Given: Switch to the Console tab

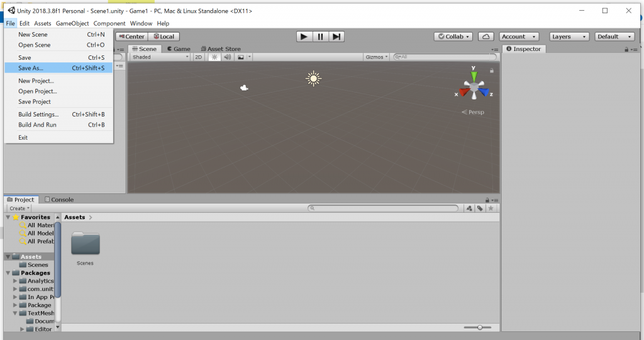Looking at the screenshot, I should click(59, 200).
